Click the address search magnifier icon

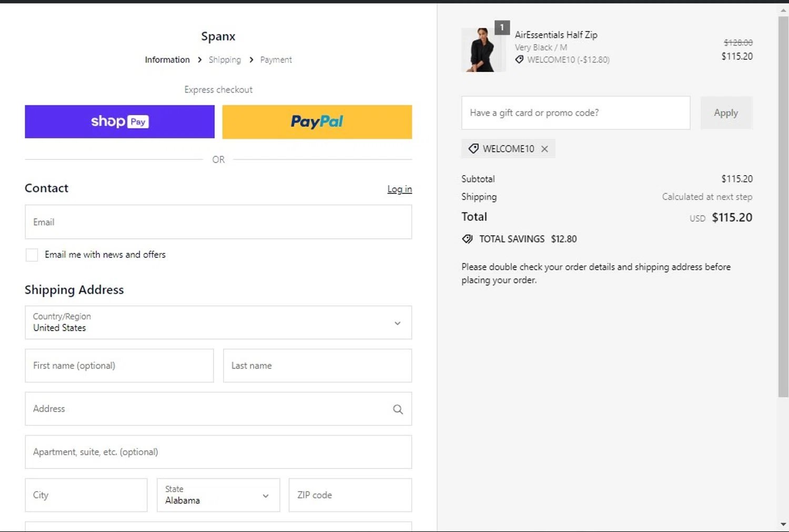pos(398,409)
